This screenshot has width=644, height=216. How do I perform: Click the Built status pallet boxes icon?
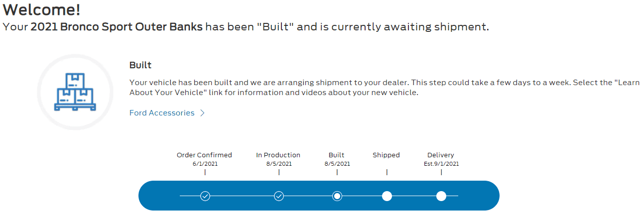click(74, 92)
